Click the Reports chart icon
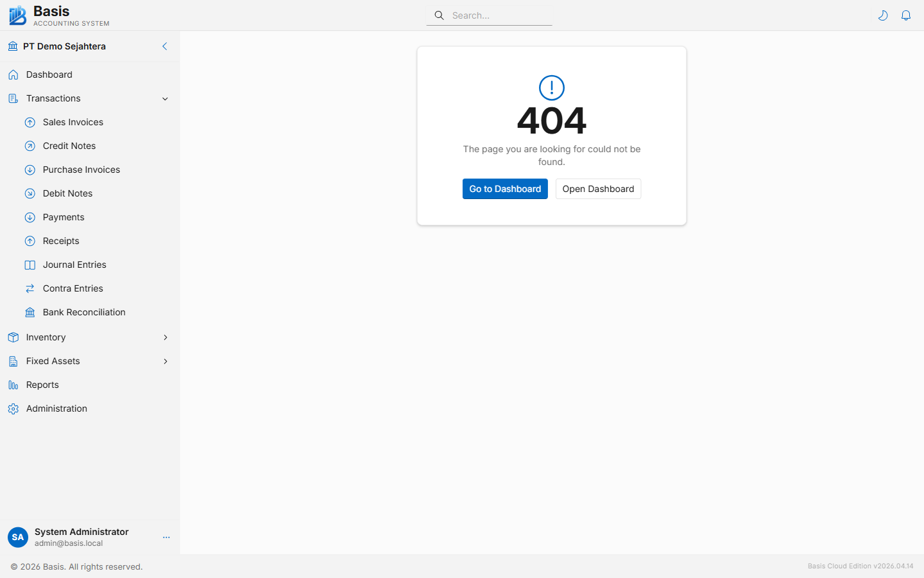924x578 pixels. (13, 385)
